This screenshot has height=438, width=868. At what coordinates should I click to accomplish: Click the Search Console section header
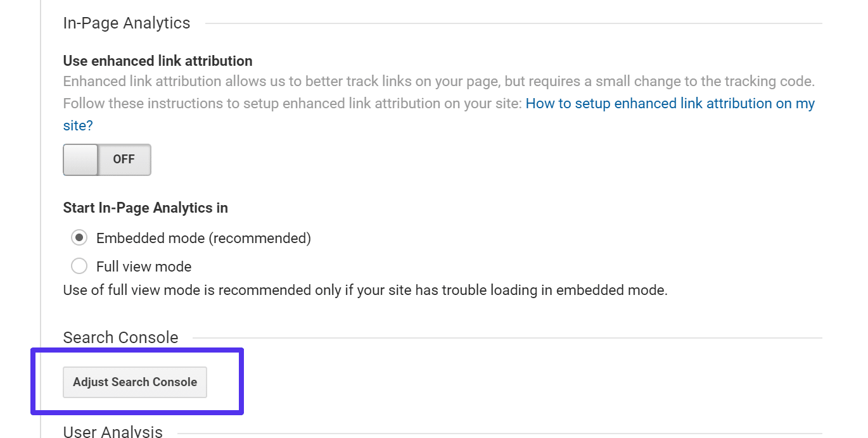(x=120, y=337)
